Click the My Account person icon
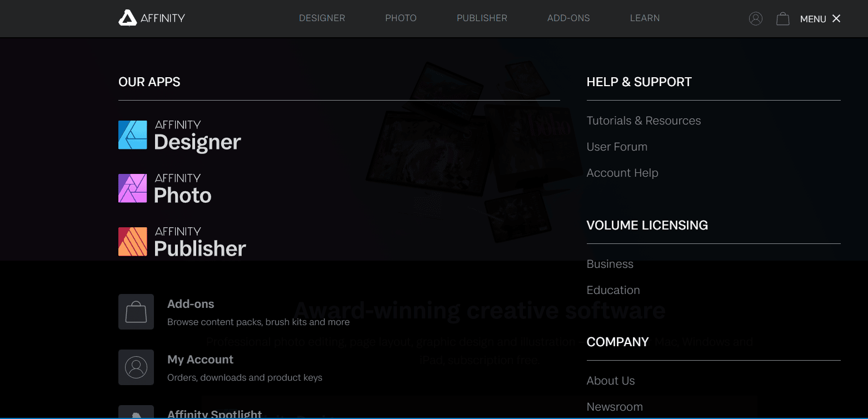868x419 pixels. coord(136,367)
